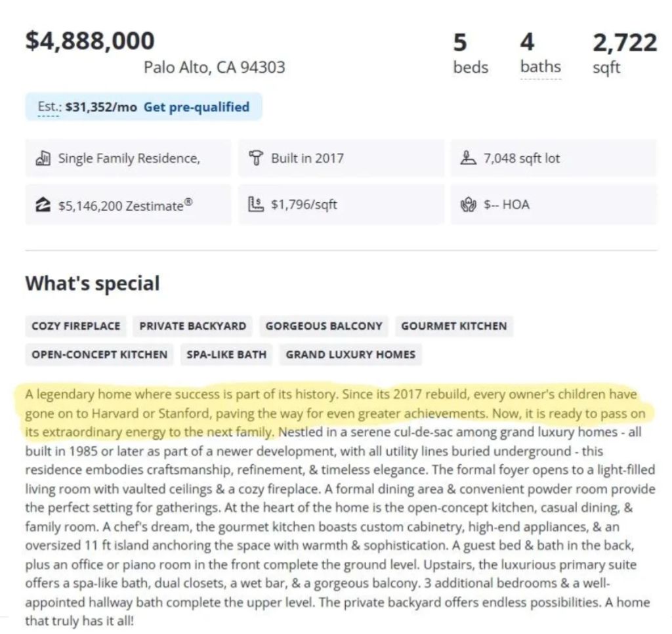Click the Palo Alto, CA 94303 address
This screenshot has height=634, width=672.
click(215, 67)
